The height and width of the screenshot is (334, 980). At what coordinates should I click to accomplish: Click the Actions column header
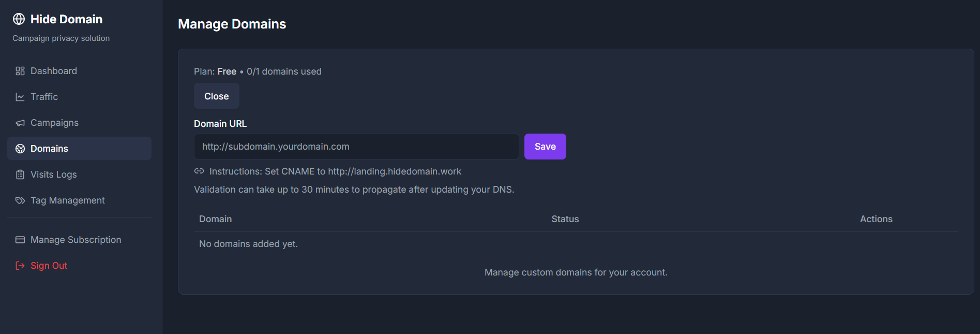point(876,219)
